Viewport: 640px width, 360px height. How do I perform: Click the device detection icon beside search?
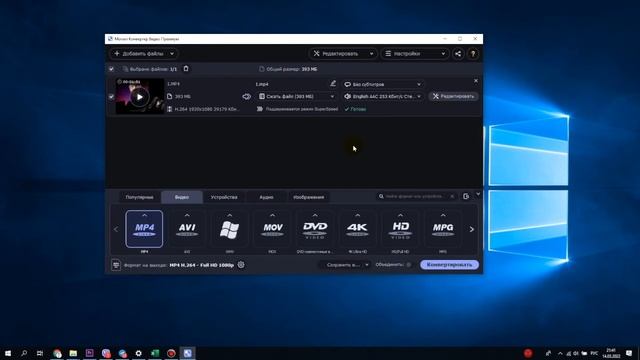coord(466,196)
